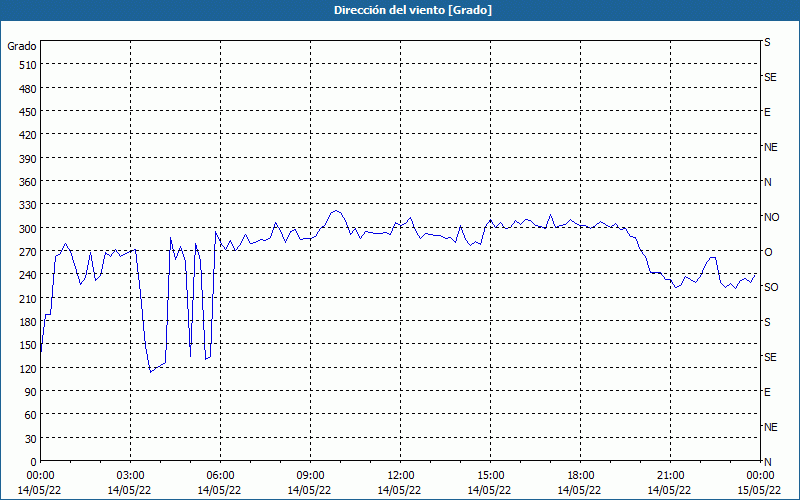800x500 pixels.
Task: Click the 150 y-axis value
Action: (x=29, y=345)
